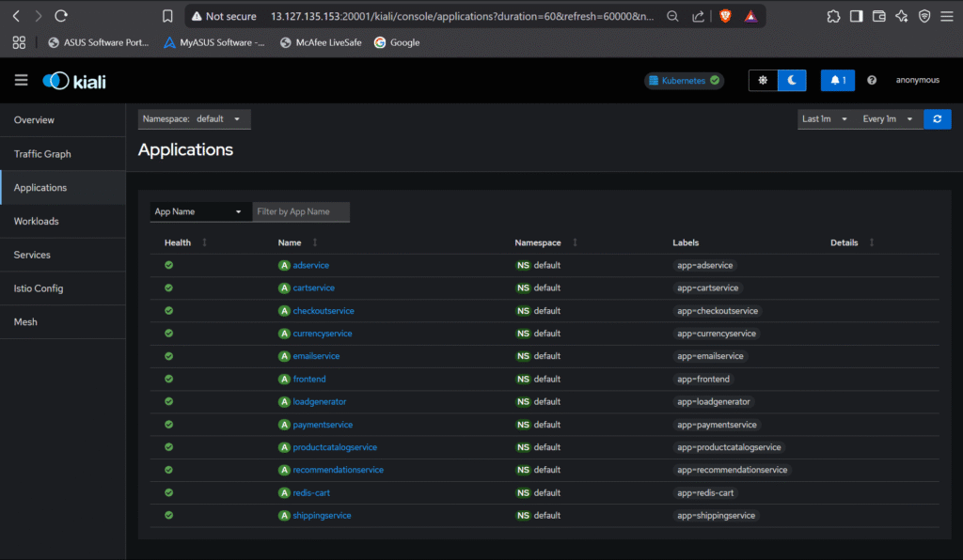Open the browser extensions puzzle icon
Viewport: 963px width, 560px height.
[x=833, y=16]
